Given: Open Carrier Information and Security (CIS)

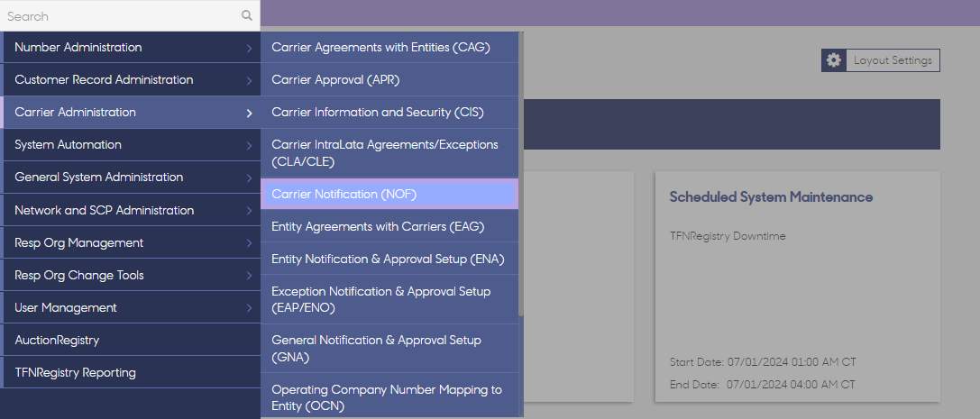Looking at the screenshot, I should 389,113.
